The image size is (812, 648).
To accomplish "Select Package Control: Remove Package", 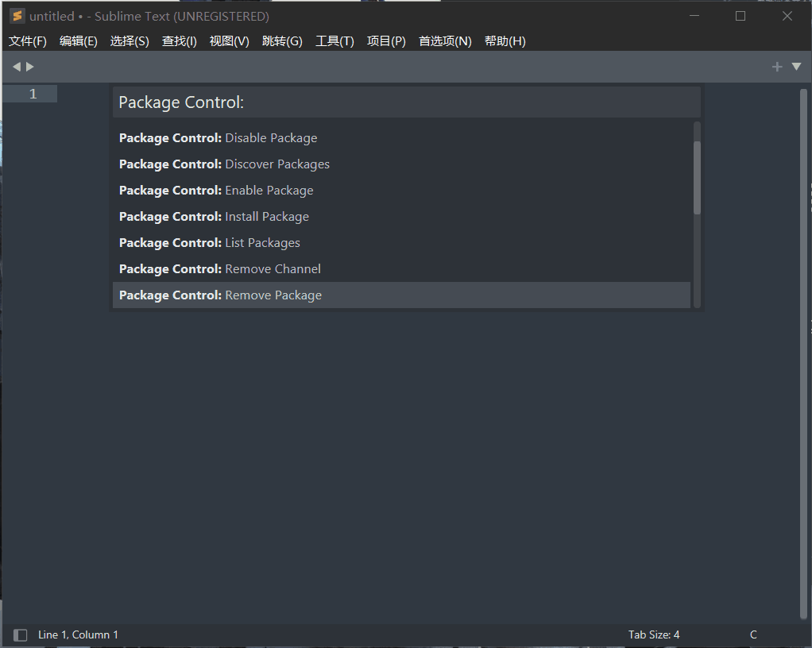I will (401, 295).
